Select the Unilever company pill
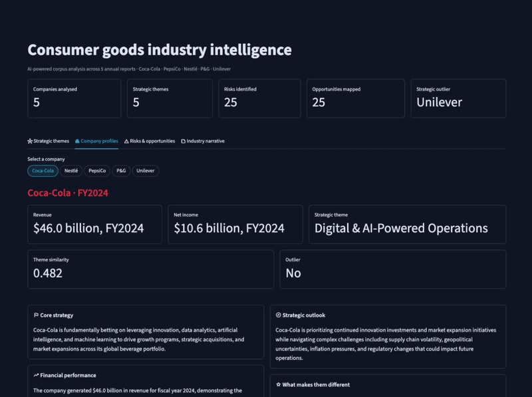This screenshot has height=397, width=532. (x=146, y=171)
